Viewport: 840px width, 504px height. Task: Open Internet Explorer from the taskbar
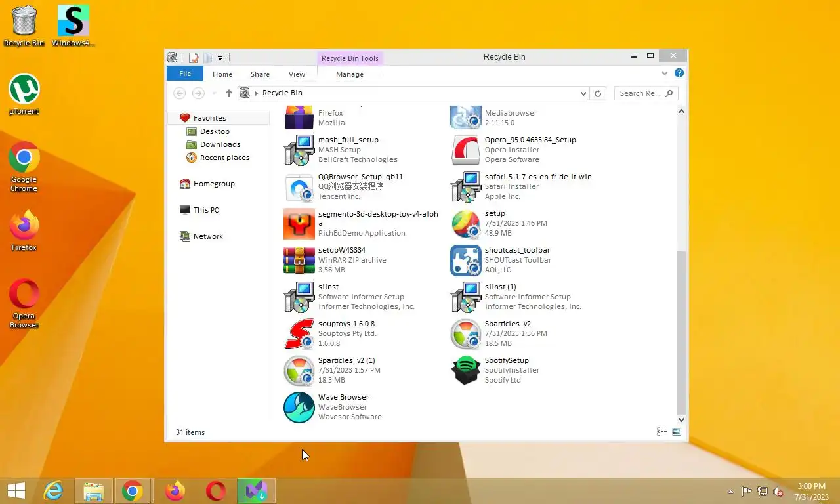click(x=53, y=491)
